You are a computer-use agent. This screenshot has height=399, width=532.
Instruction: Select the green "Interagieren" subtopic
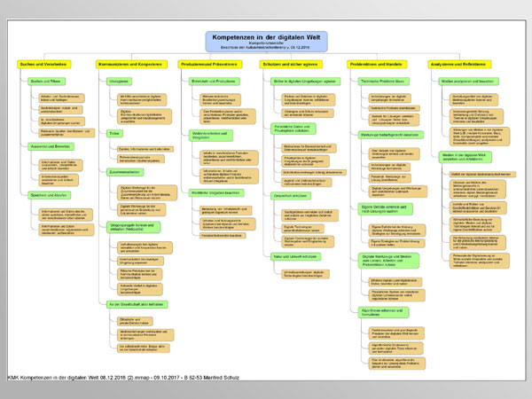tap(120, 82)
